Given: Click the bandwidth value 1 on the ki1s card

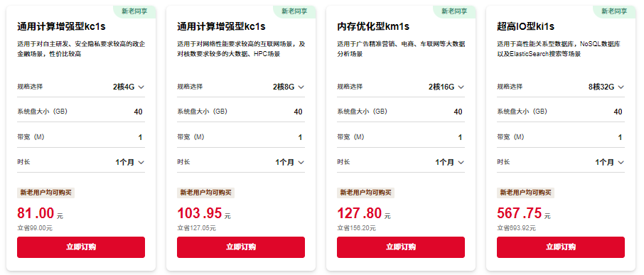Looking at the screenshot, I should click(620, 138).
